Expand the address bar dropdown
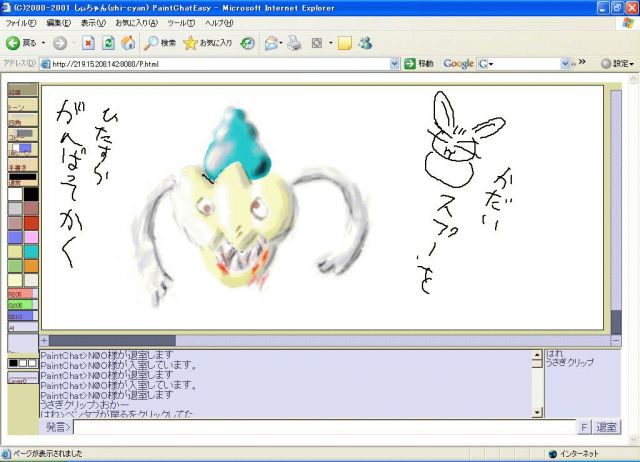The width and height of the screenshot is (640, 462). click(x=394, y=64)
